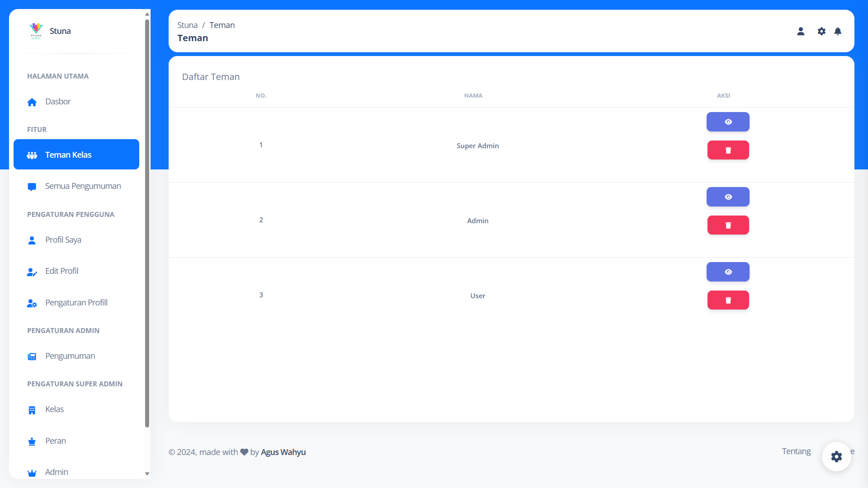
Task: Open Pengaturan Profill page
Action: 76,303
